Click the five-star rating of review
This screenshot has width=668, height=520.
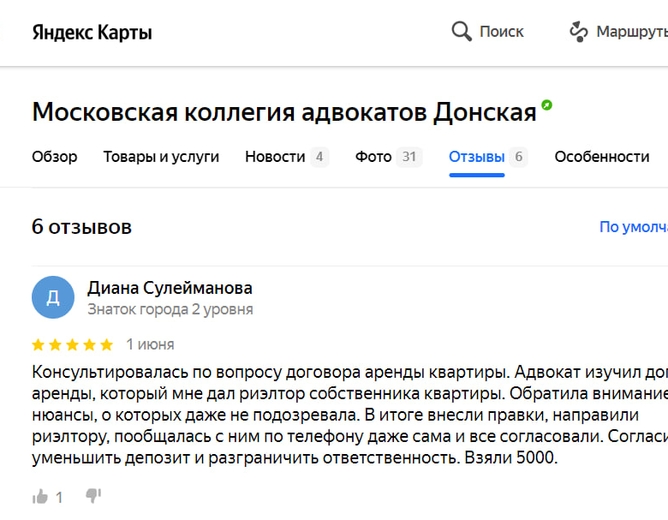(x=72, y=345)
